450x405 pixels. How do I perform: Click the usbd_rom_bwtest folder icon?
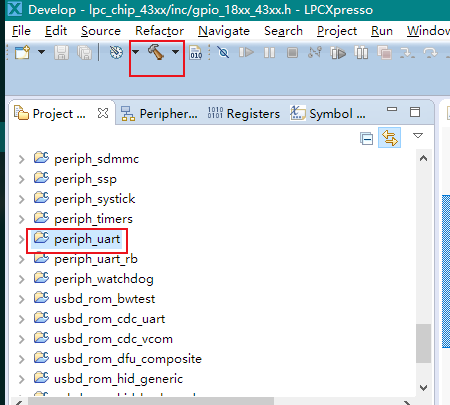[41, 297]
